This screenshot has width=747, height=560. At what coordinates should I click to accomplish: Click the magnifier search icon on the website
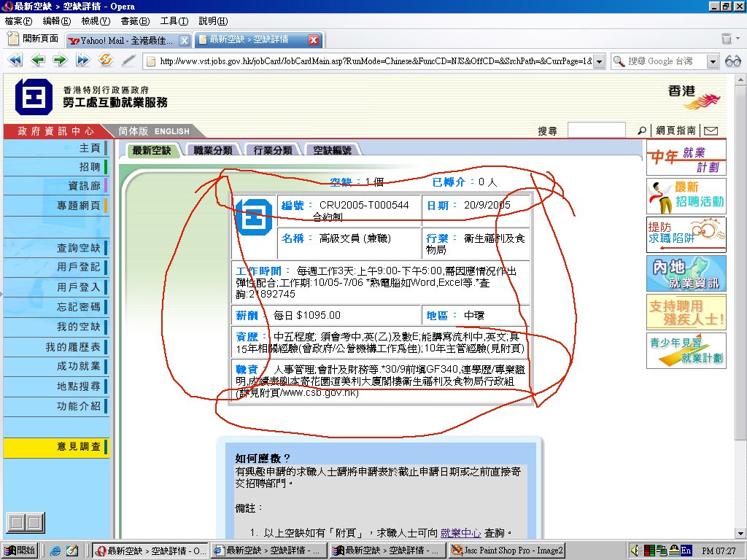click(641, 131)
